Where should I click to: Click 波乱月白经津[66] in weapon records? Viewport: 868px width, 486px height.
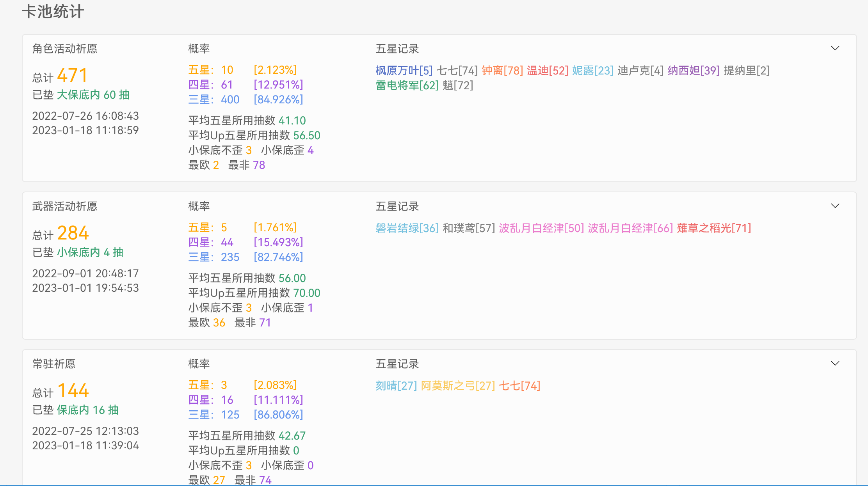630,228
